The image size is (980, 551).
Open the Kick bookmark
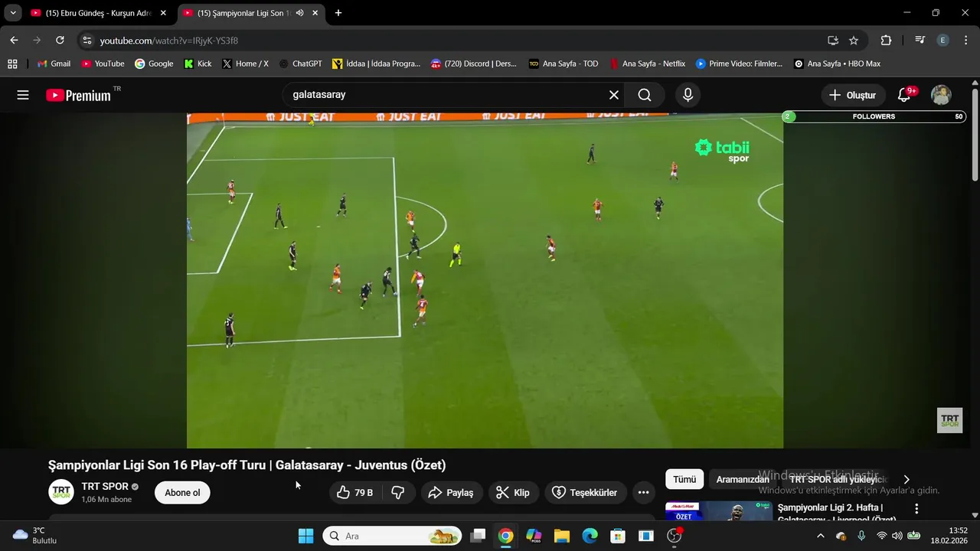point(198,64)
